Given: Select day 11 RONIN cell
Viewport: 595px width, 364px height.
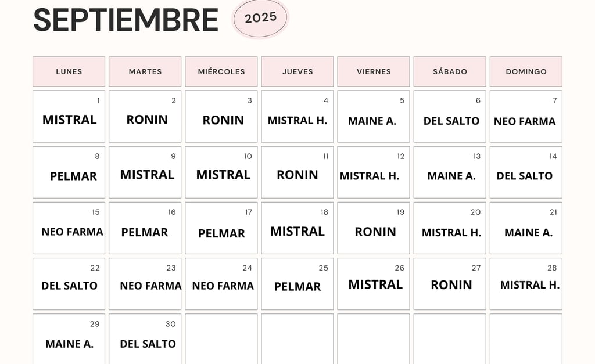Looking at the screenshot, I should tap(297, 172).
